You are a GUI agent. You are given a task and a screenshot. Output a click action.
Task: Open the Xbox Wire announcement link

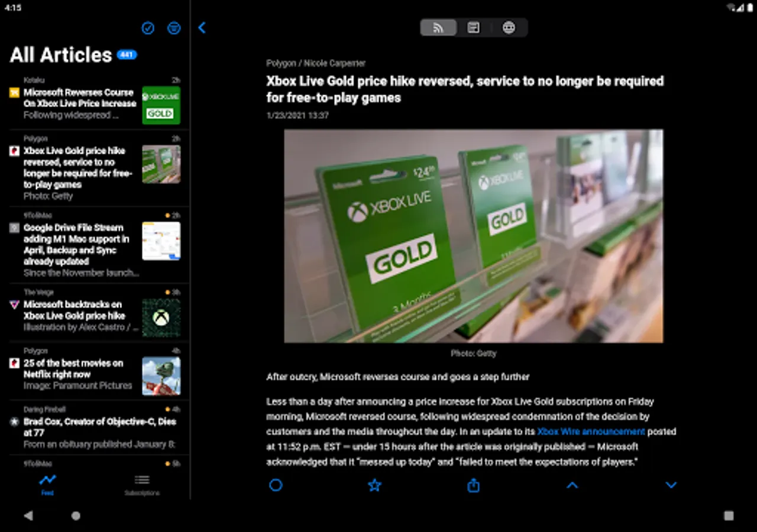pyautogui.click(x=591, y=432)
